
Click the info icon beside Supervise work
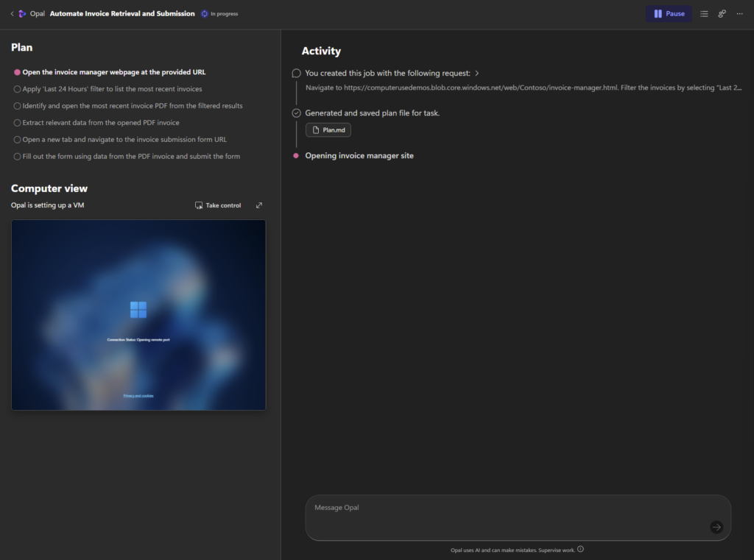click(580, 549)
